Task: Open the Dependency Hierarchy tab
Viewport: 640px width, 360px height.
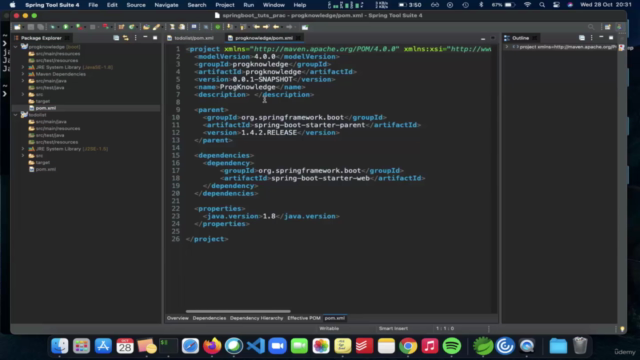Action: (x=256, y=318)
